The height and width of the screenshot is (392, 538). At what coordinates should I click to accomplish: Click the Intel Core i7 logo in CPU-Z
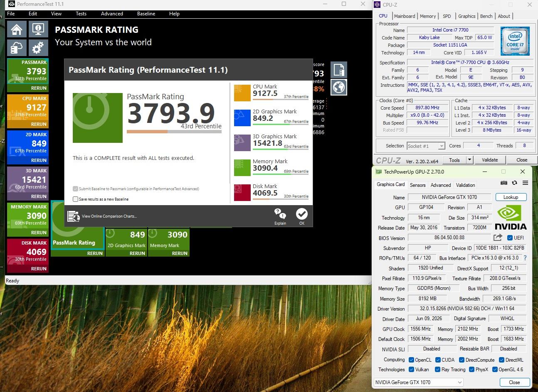point(515,41)
